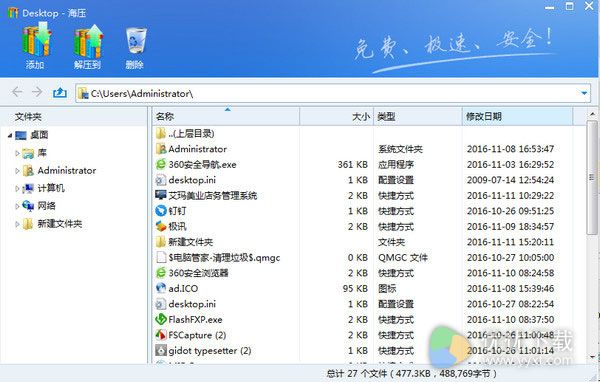The width and height of the screenshot is (600, 382).
Task: Sort by the 名称 column header
Action: point(226,116)
